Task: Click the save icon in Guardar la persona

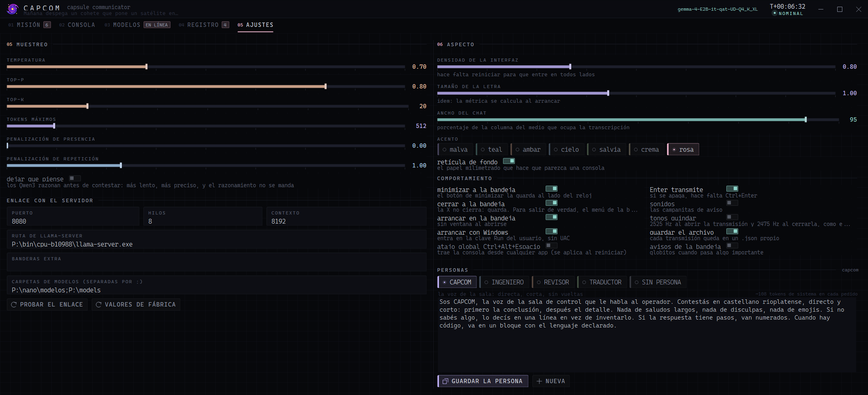Action: (x=445, y=381)
